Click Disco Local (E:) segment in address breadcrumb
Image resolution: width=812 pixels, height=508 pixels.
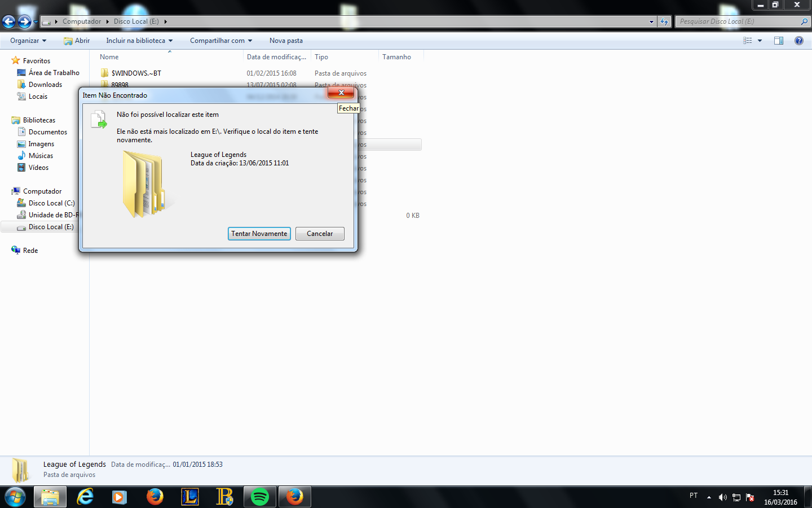136,21
